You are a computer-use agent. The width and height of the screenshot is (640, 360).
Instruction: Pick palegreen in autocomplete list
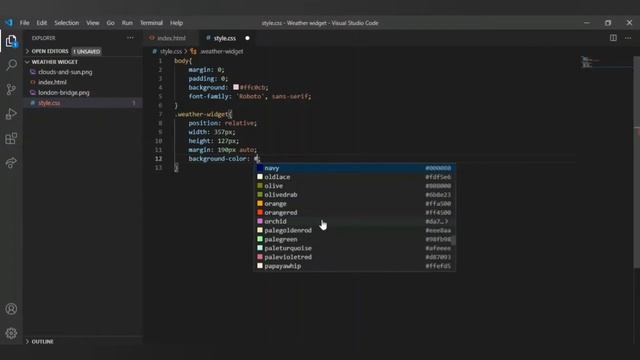(354, 240)
